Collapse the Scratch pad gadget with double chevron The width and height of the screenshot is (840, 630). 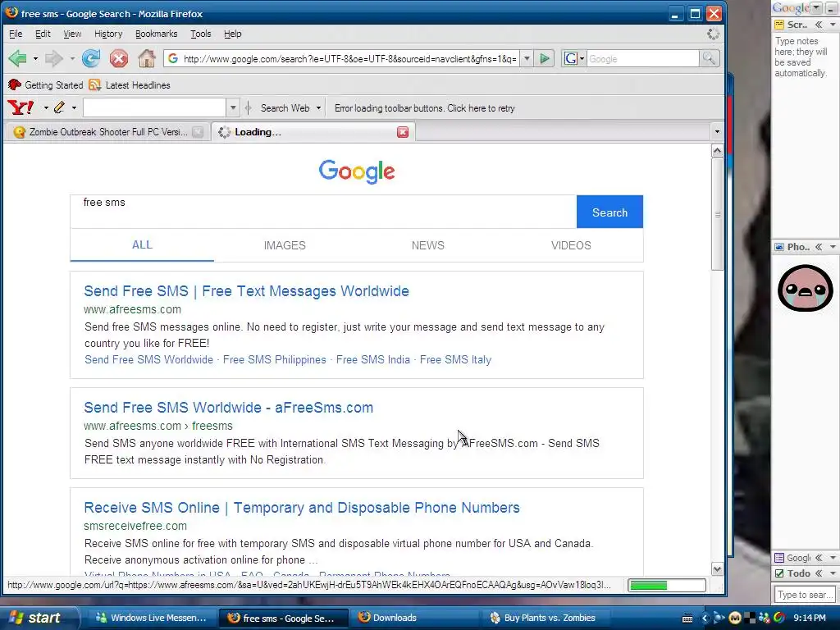click(819, 25)
